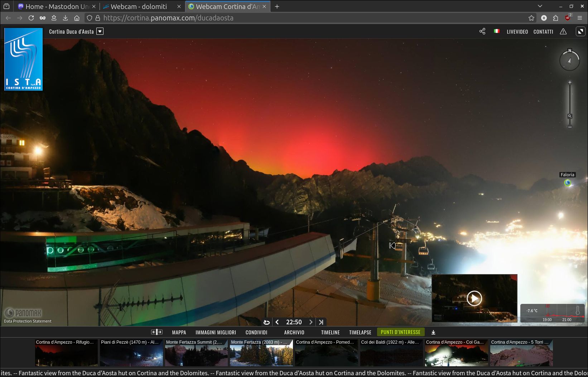This screenshot has height=377, width=588.
Task: Toggle the PUNTI D'INTERESSE highlight button
Action: coord(400,332)
